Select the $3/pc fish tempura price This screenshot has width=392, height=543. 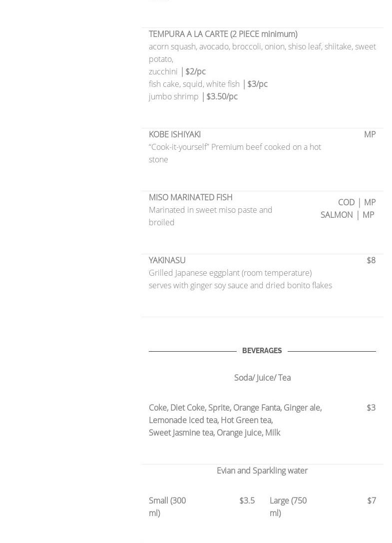tap(257, 84)
